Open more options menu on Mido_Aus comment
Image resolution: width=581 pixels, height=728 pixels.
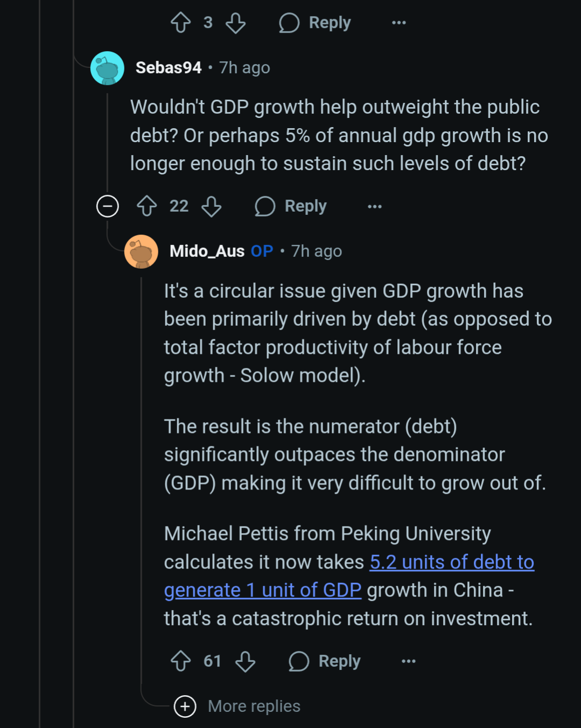(x=409, y=661)
